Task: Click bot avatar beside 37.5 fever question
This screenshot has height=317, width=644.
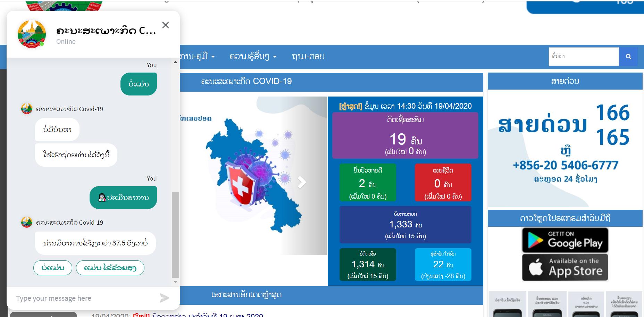Action: coord(27,222)
